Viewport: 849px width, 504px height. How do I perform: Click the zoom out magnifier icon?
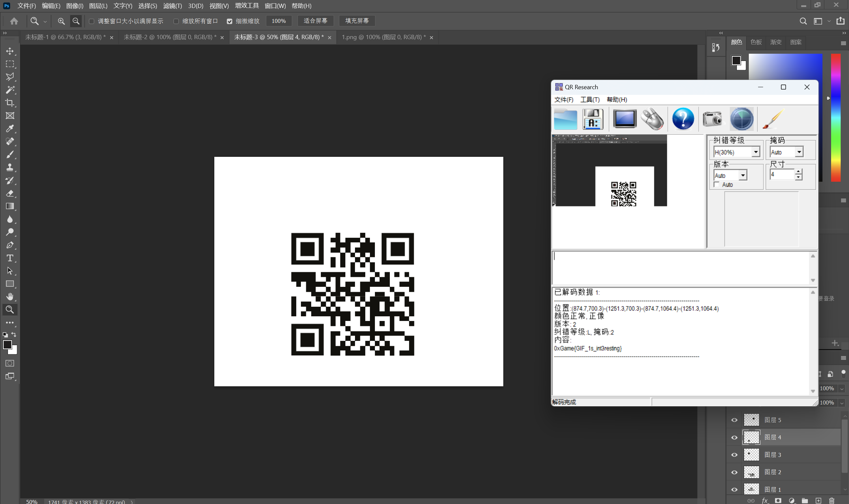tap(76, 21)
